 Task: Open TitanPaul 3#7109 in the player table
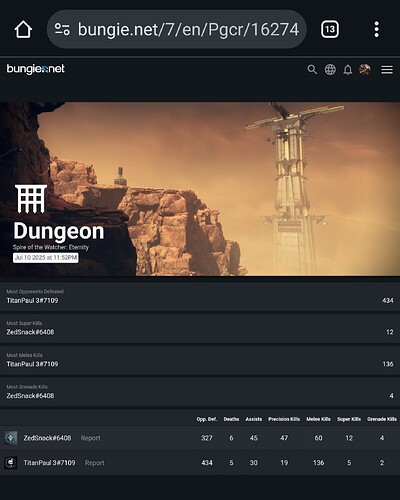tap(49, 463)
